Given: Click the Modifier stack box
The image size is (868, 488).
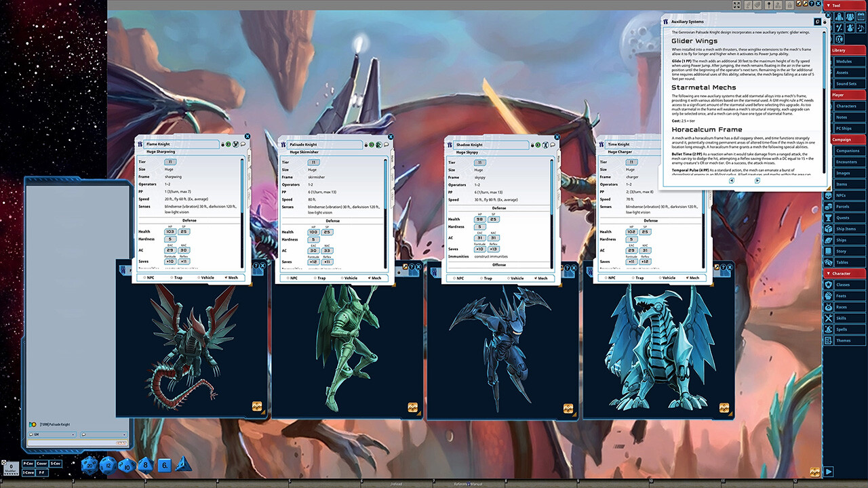Looking at the screenshot, I should tap(9, 467).
